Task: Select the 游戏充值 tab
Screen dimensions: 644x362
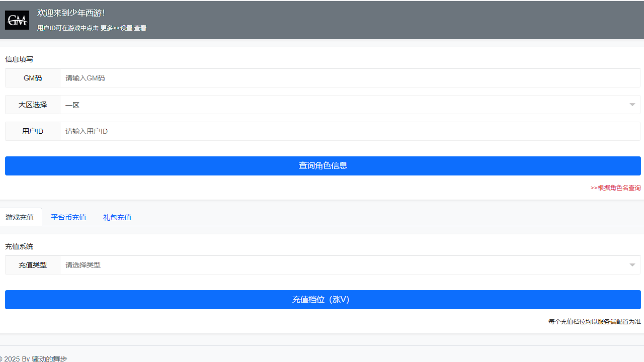Action: pos(20,217)
